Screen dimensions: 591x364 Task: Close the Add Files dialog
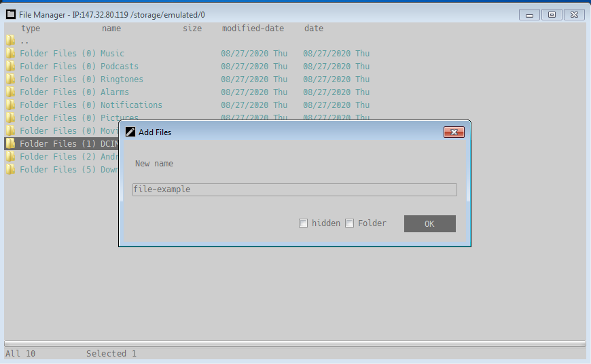454,132
